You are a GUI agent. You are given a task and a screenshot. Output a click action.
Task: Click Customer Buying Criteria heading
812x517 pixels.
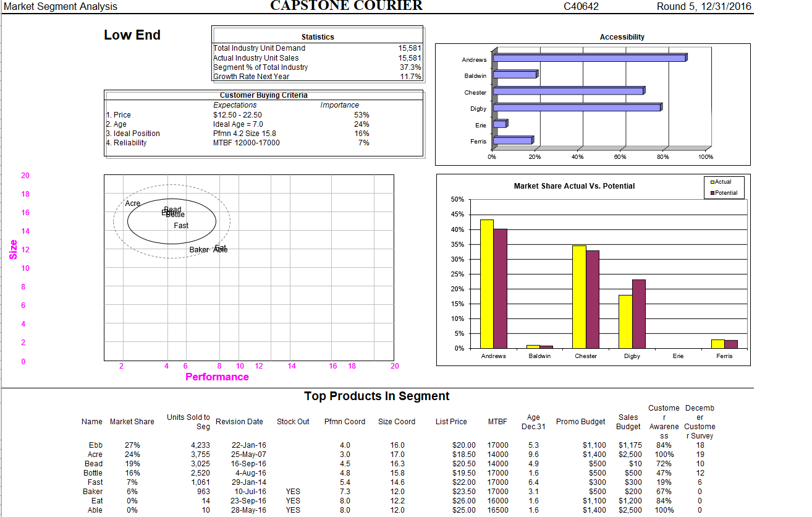click(264, 95)
